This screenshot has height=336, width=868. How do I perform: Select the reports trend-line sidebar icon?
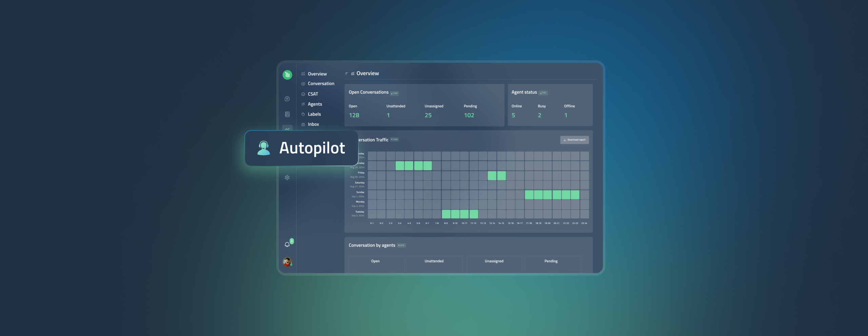click(x=287, y=128)
